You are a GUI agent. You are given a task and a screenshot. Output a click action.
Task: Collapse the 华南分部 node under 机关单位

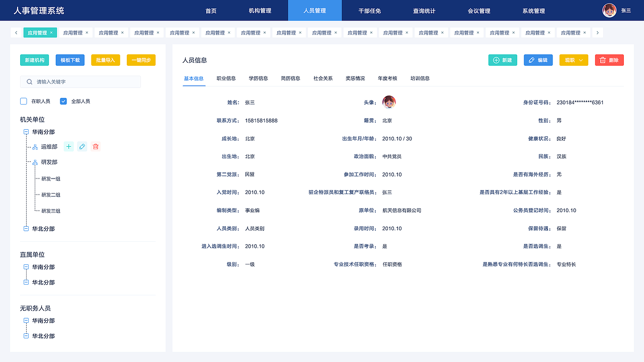25,132
